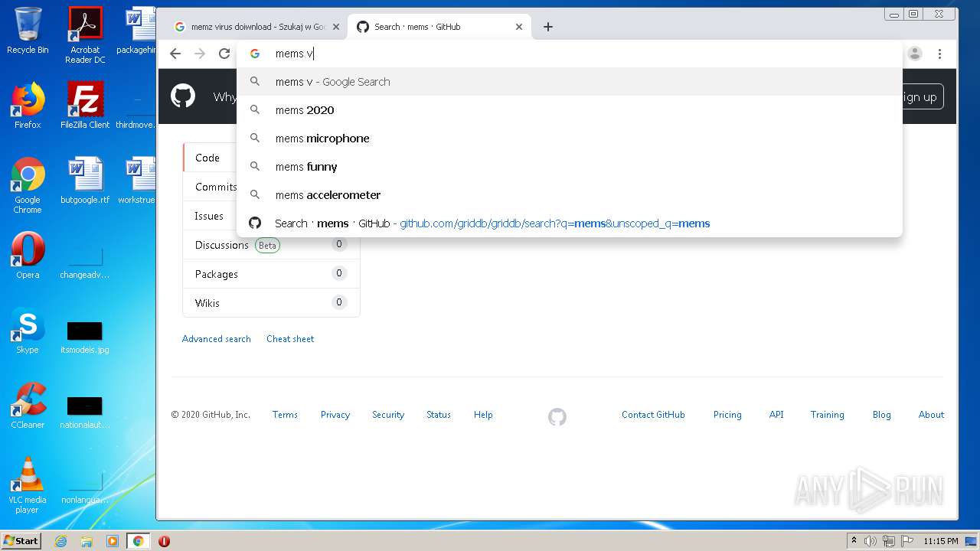The height and width of the screenshot is (551, 980).
Task: Close the 'Search · mems · GitHub' tab
Action: 518,27
